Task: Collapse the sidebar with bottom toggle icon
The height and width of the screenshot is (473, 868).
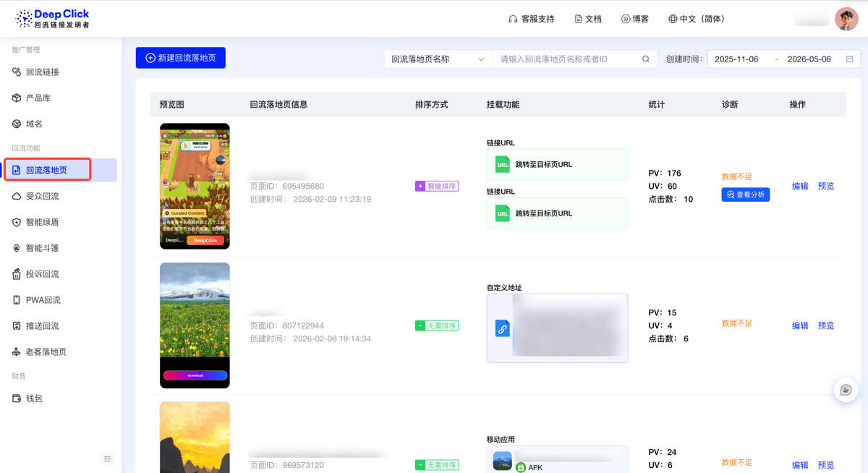Action: coord(108,459)
